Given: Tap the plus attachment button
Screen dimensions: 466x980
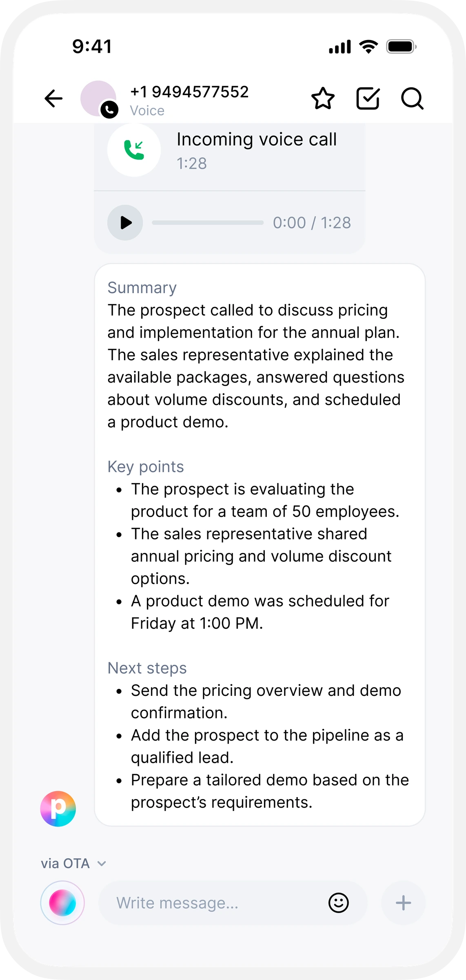Looking at the screenshot, I should pyautogui.click(x=403, y=903).
